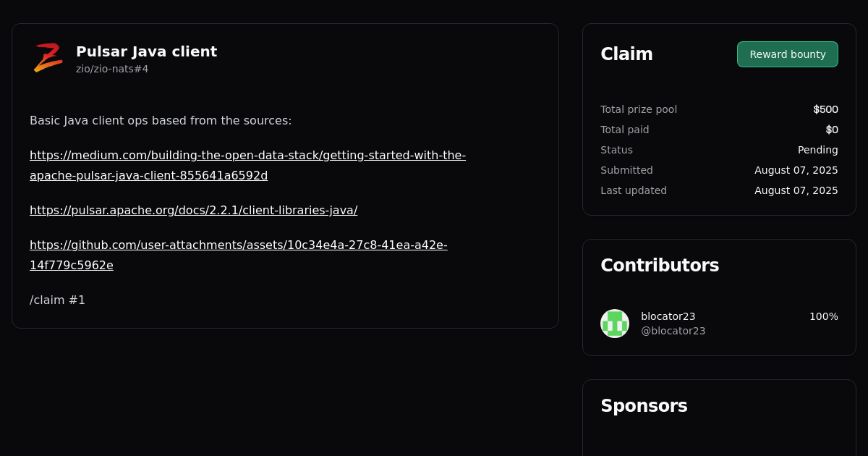Click the Last updated date field
This screenshot has width=868, height=456.
tap(796, 190)
